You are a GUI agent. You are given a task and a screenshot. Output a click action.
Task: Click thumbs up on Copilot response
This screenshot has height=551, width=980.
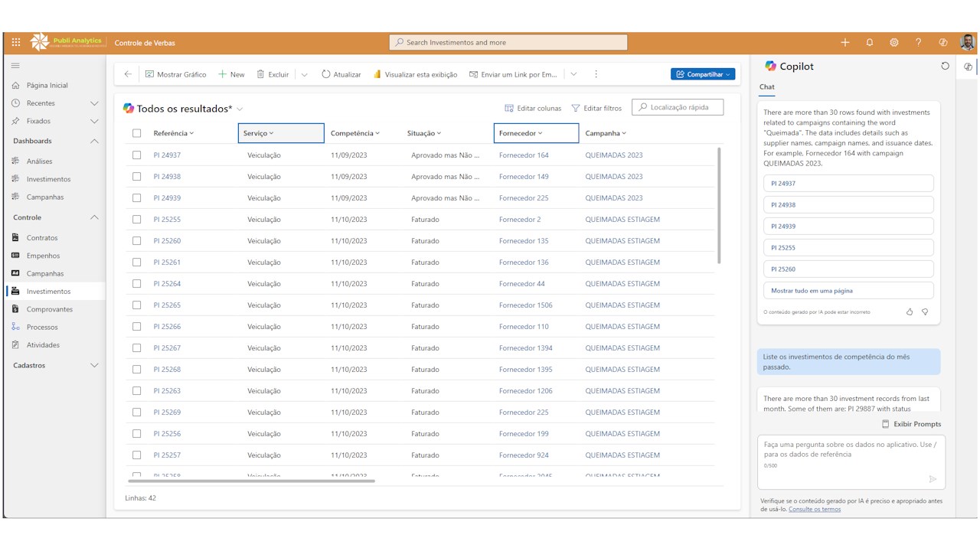910,312
